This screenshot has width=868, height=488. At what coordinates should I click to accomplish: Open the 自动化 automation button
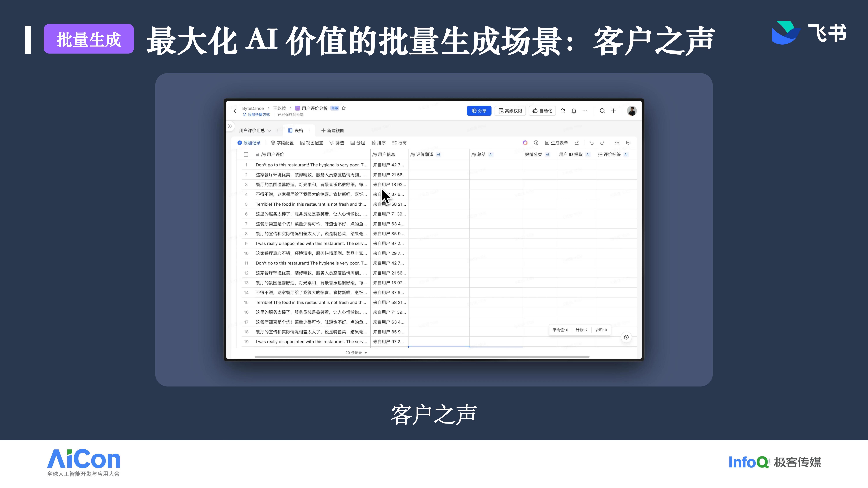click(542, 111)
